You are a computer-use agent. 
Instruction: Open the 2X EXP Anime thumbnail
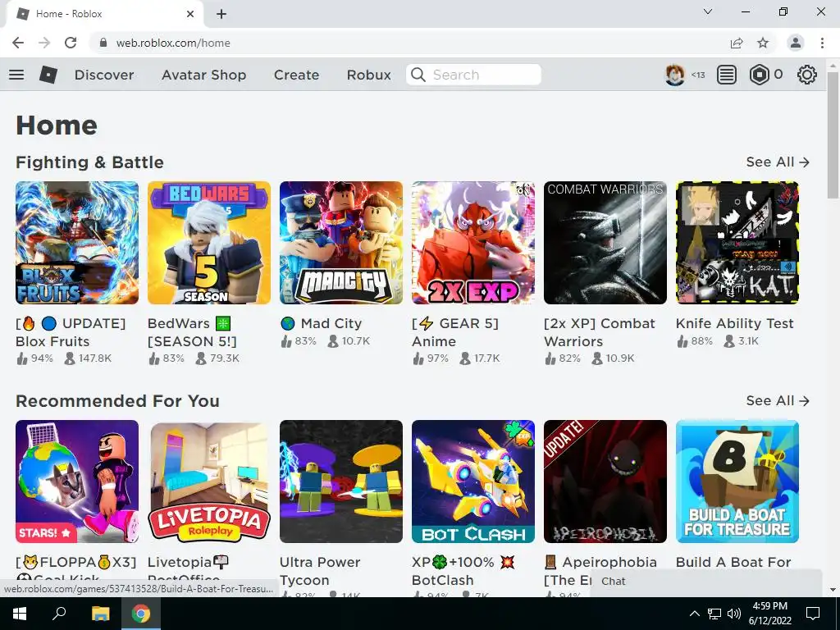point(473,243)
